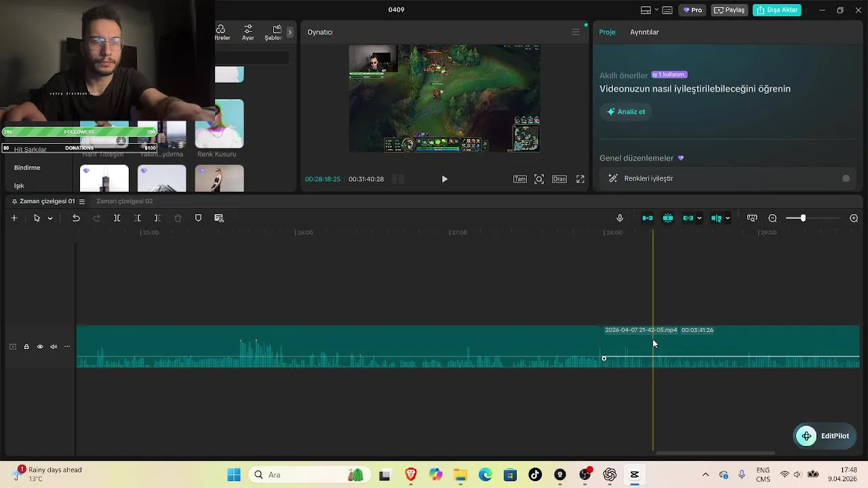
Task: Hide the main video track with the eye icon
Action: pos(40,347)
